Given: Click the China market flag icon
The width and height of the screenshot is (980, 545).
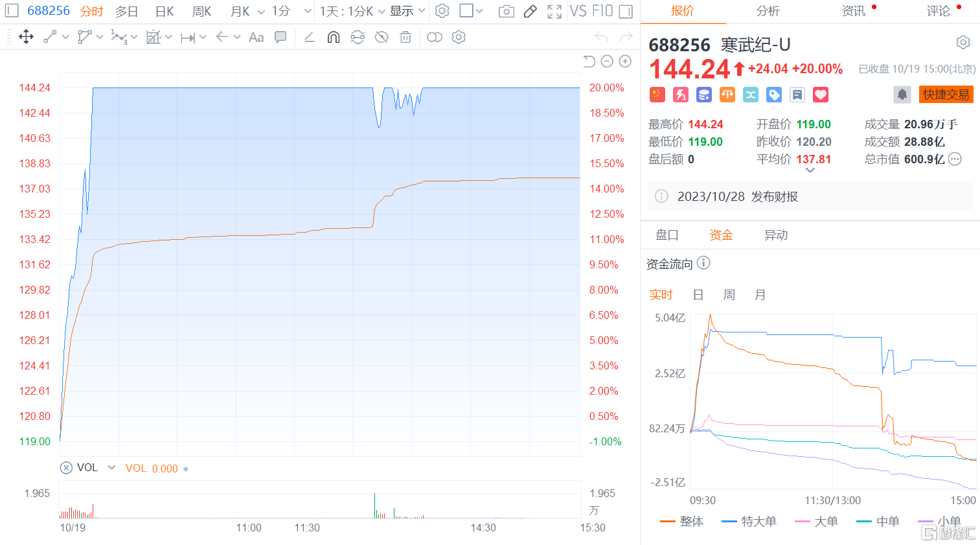Looking at the screenshot, I should pos(657,95).
